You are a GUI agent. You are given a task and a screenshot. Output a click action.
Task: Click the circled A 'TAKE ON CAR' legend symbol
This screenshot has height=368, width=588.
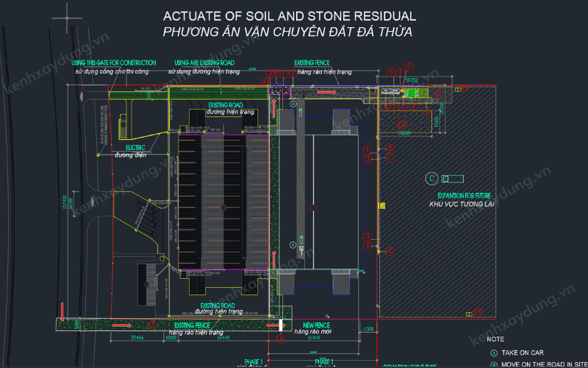pos(495,353)
